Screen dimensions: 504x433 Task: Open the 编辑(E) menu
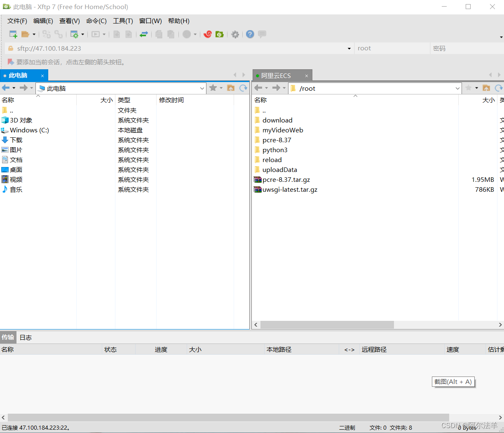click(x=43, y=21)
